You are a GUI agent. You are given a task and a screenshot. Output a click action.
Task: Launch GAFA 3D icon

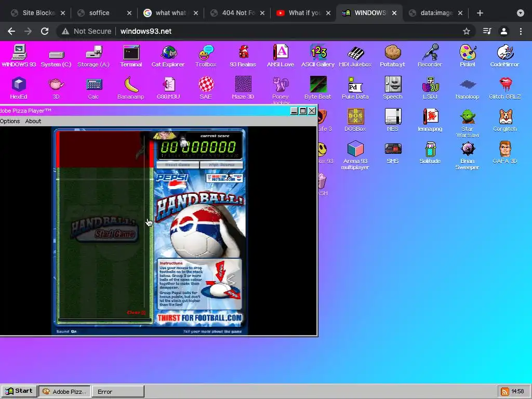[505, 152]
